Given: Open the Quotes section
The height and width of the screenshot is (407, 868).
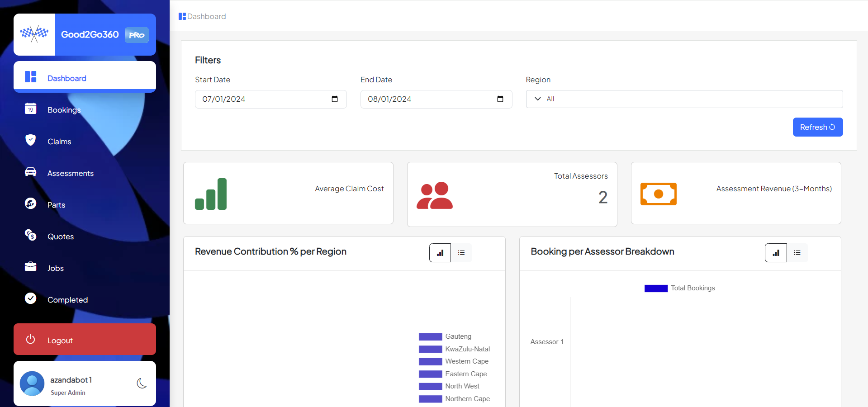Looking at the screenshot, I should 85,236.
